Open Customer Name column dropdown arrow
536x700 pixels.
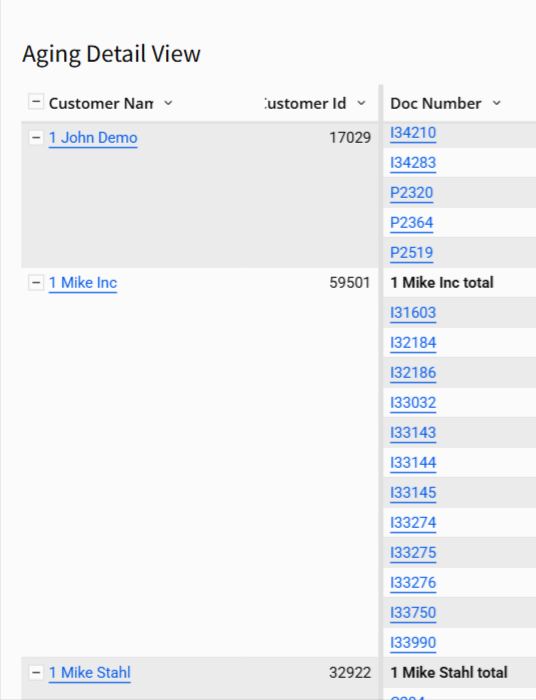168,103
